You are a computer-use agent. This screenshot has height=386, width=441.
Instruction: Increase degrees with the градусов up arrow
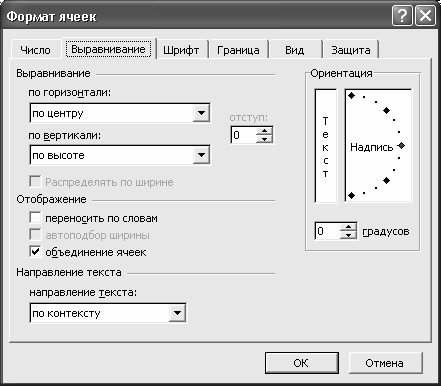[348, 227]
